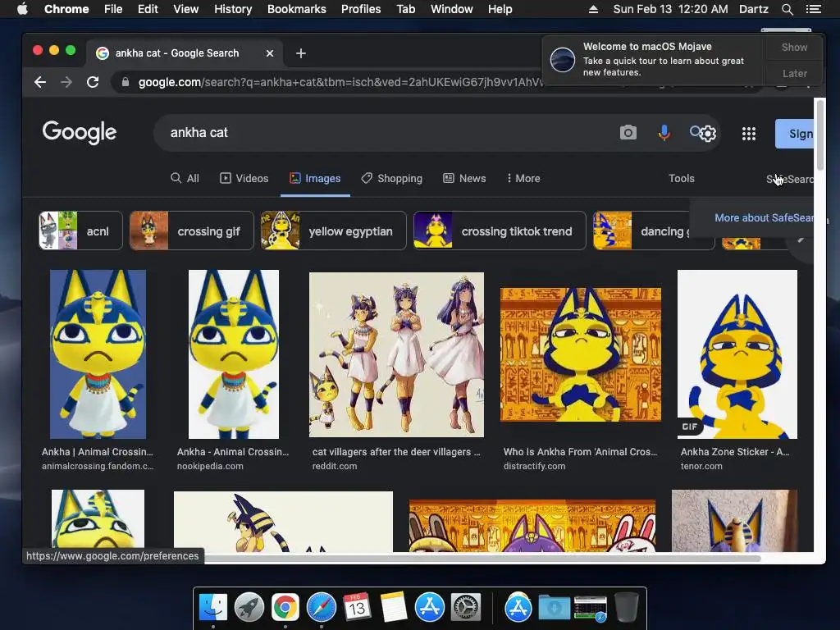
Task: Start voice search with the microphone icon
Action: 664,132
